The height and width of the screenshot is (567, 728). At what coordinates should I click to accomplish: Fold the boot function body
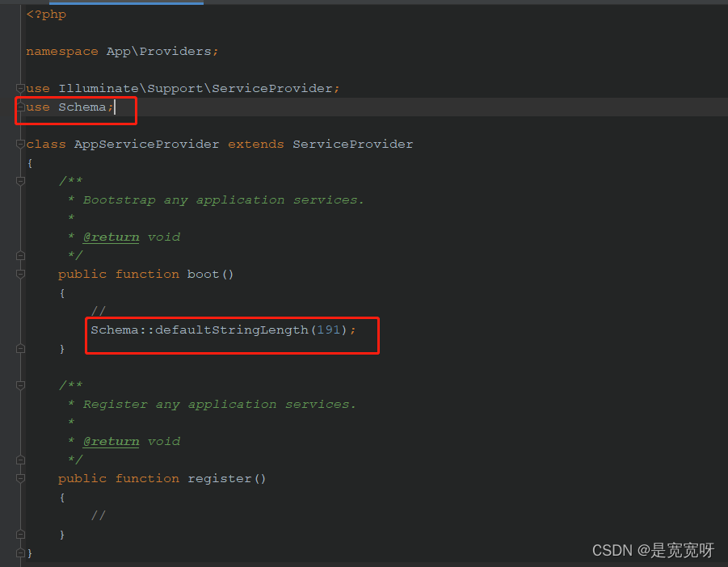[x=20, y=275]
